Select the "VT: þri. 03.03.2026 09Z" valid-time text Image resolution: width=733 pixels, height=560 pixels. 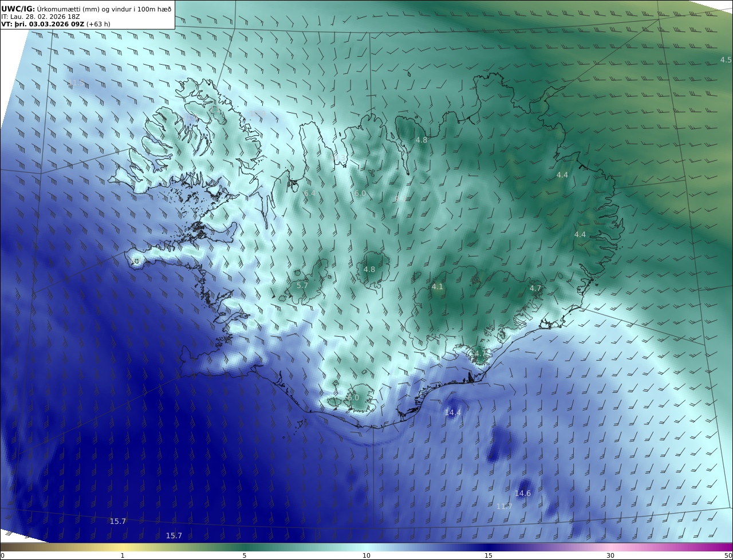coord(42,24)
